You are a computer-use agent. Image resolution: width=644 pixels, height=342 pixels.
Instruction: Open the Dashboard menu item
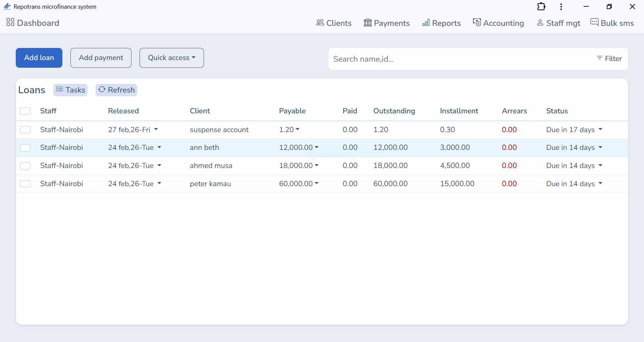click(38, 23)
